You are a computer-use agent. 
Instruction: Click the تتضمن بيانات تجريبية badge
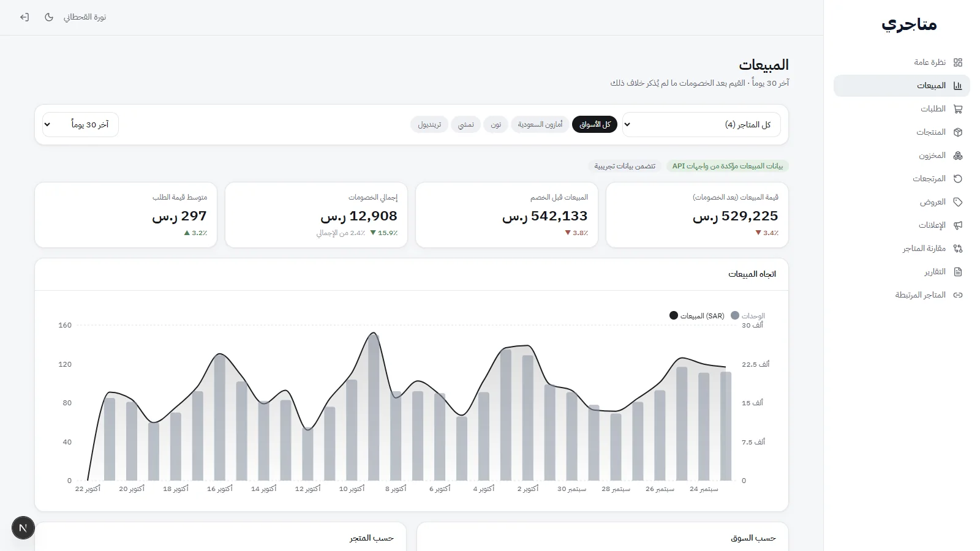[625, 166]
